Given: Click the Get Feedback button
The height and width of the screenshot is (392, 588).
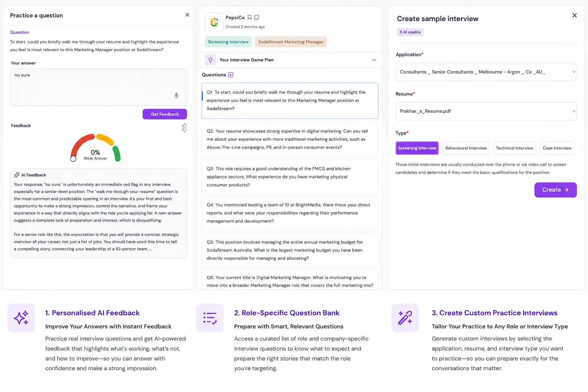Looking at the screenshot, I should pos(165,114).
